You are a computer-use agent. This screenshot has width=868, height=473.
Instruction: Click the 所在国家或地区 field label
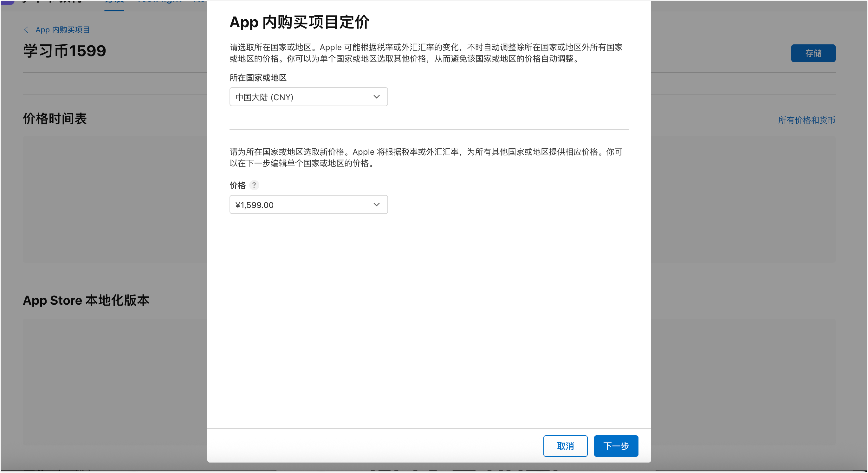pyautogui.click(x=258, y=78)
